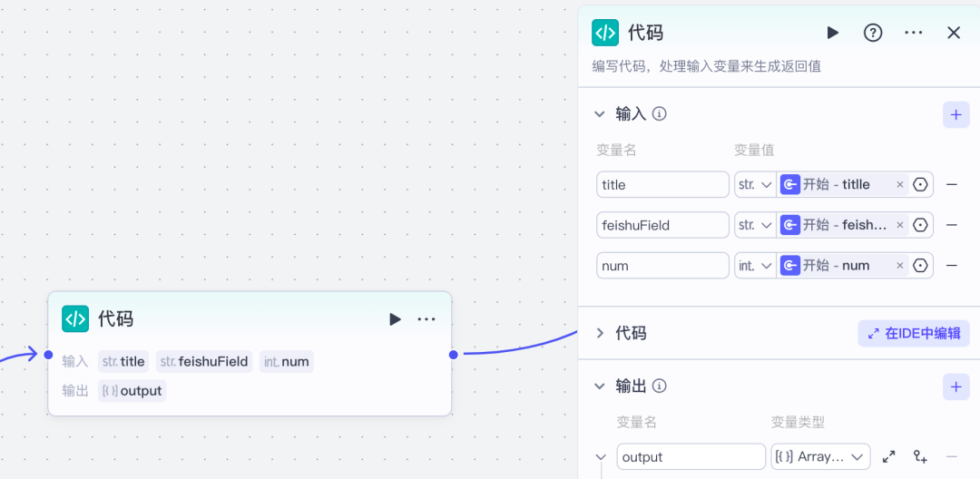Click output tag on canvas node

[132, 391]
